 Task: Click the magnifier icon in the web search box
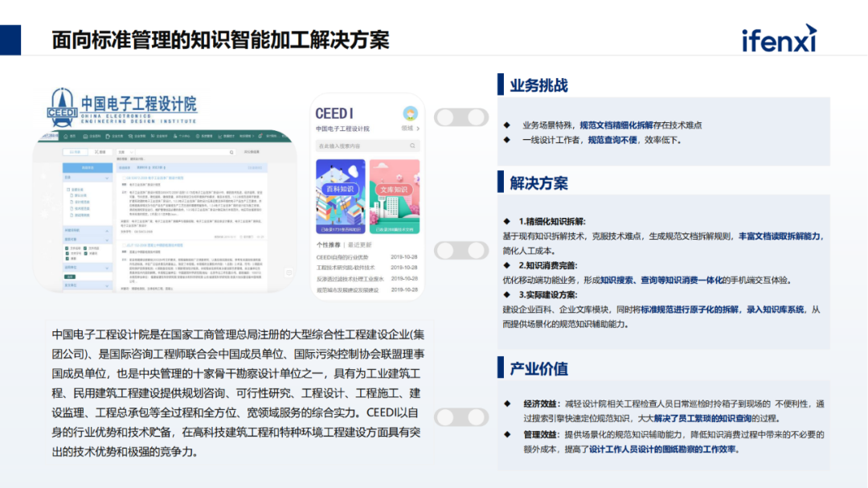(231, 152)
